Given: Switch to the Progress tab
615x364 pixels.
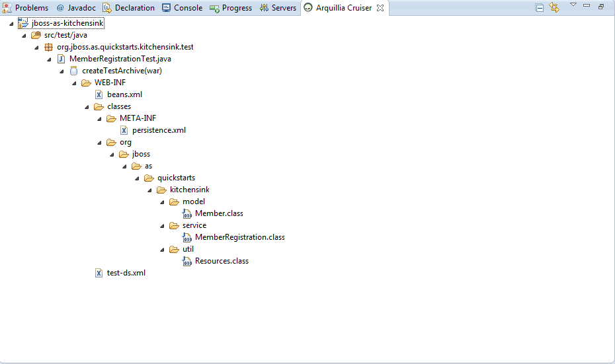Looking at the screenshot, I should point(231,8).
